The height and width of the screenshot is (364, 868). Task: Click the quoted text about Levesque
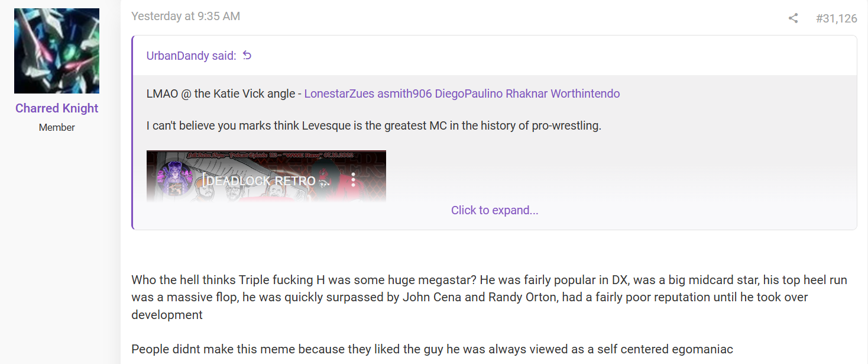coord(374,125)
